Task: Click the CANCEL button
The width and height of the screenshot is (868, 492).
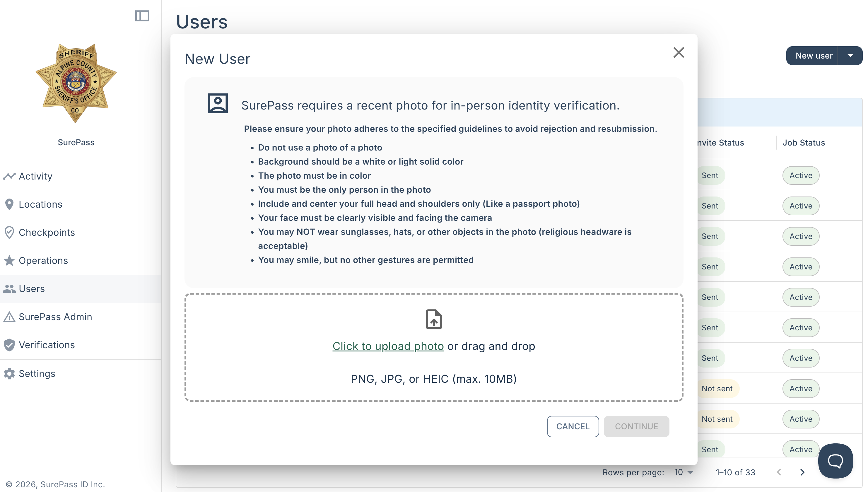Action: click(x=573, y=426)
